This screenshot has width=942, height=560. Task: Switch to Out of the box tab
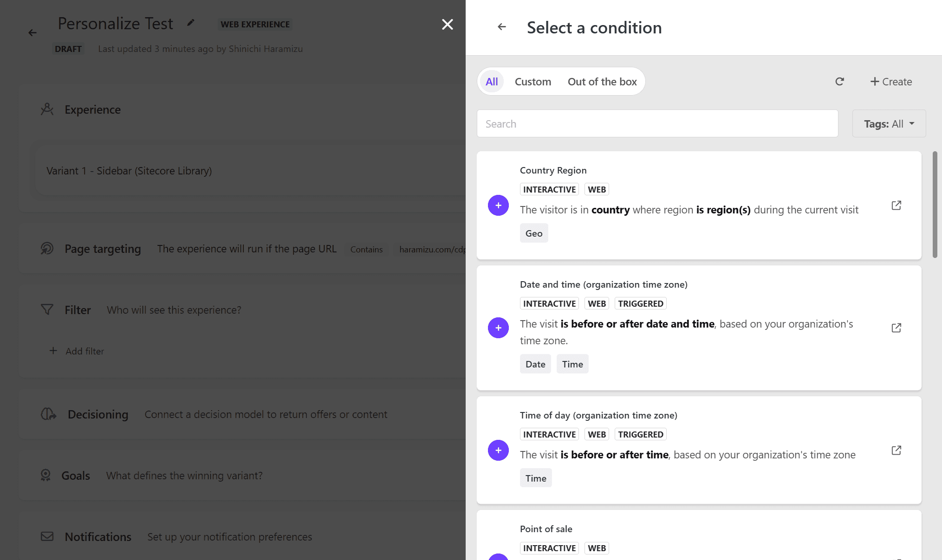[602, 82]
